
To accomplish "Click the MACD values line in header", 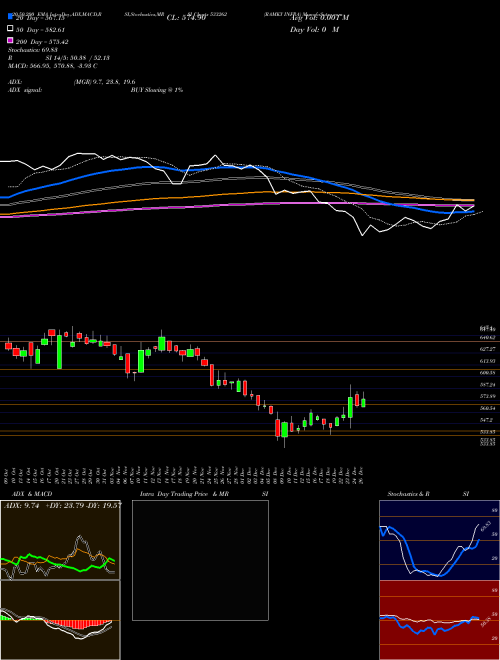I will pyautogui.click(x=53, y=66).
